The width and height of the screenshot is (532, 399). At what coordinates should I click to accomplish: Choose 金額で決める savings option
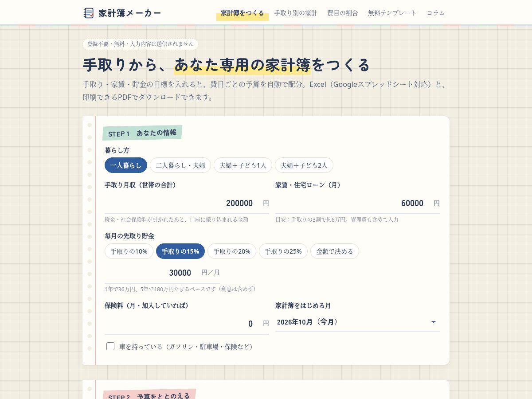click(335, 251)
